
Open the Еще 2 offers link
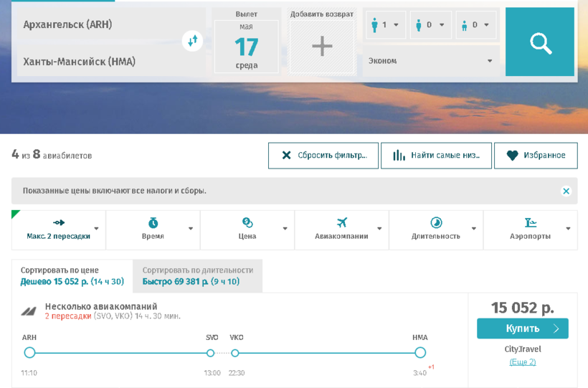[x=522, y=362]
